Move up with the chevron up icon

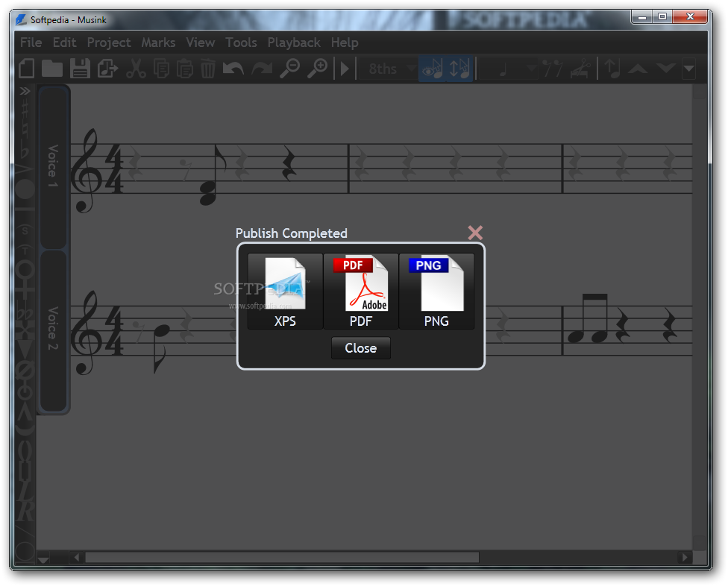638,69
